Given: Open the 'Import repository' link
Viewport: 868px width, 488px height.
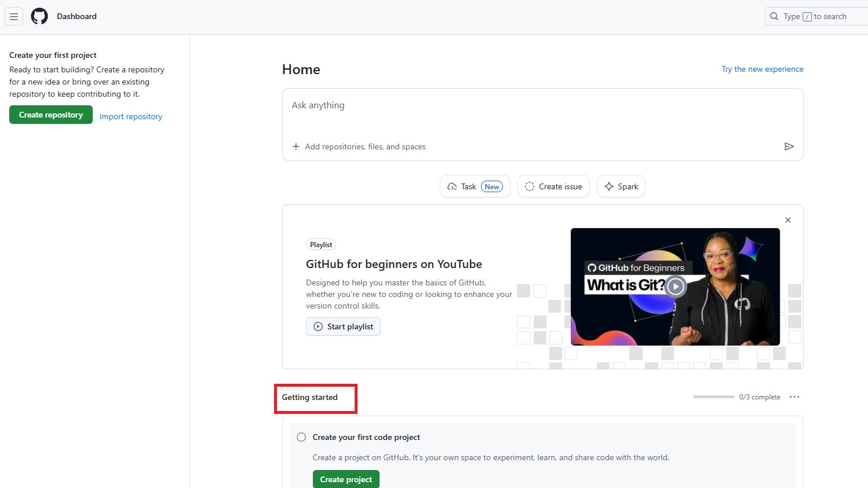Looking at the screenshot, I should pos(130,116).
